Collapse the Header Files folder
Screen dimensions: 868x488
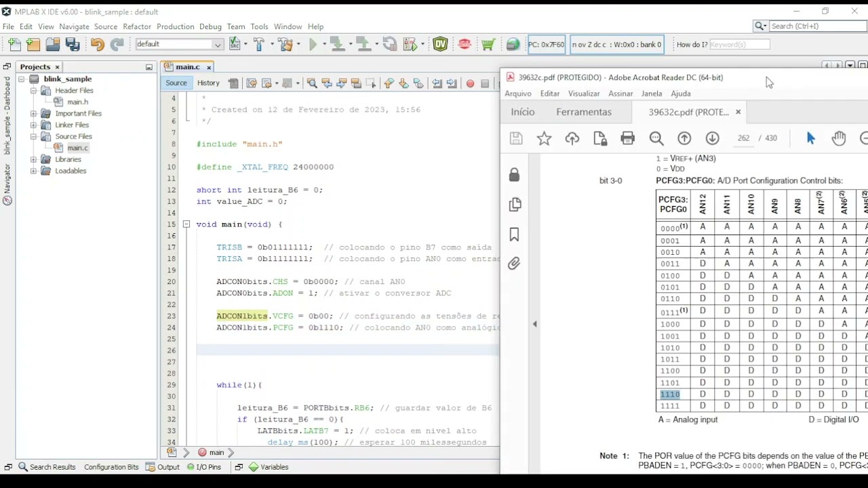pos(33,91)
